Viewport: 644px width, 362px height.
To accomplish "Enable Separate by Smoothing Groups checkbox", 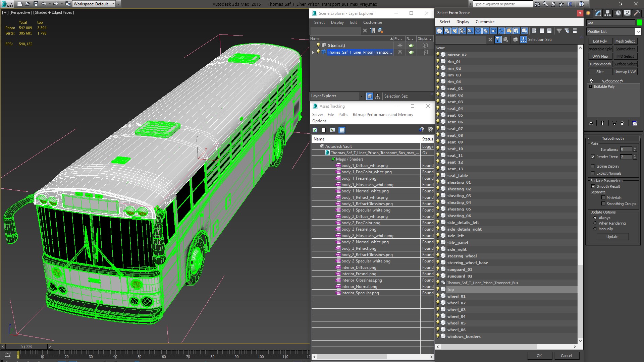I will tap(603, 204).
